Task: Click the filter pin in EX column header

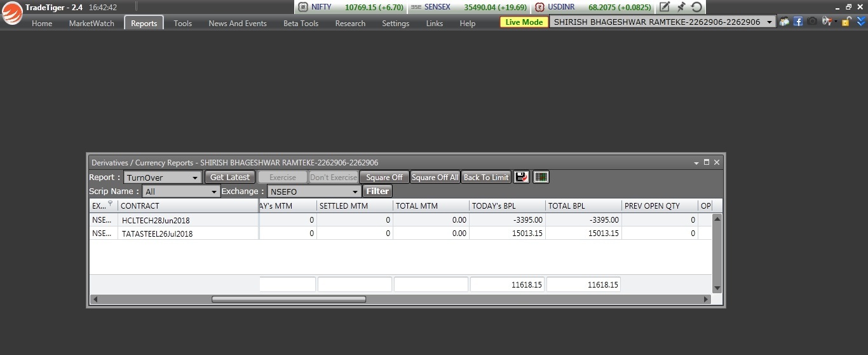Action: click(x=111, y=204)
